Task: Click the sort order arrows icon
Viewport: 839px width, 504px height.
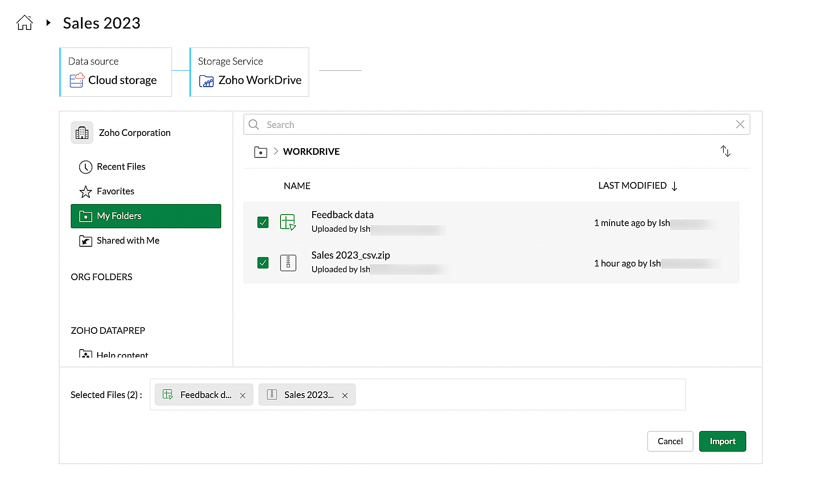Action: click(x=725, y=151)
